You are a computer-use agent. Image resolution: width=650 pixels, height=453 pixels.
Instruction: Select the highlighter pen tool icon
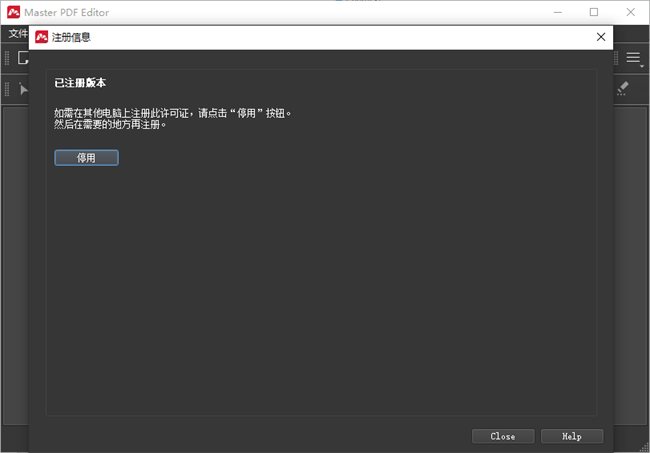(623, 88)
